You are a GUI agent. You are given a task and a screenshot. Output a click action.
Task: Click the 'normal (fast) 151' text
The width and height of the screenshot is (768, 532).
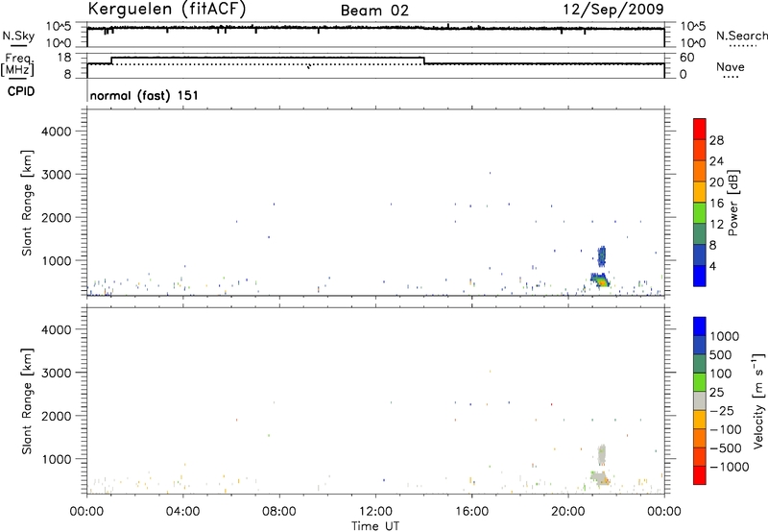[x=144, y=95]
